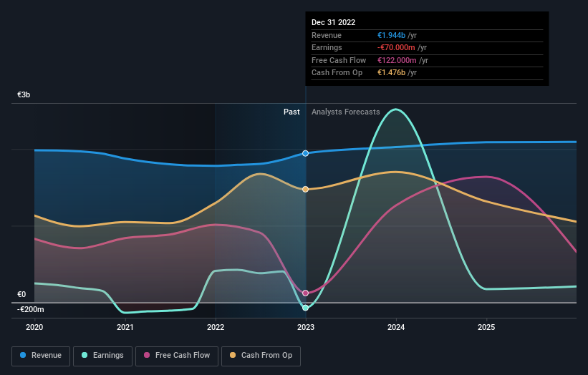Click the 2020 x-axis label
588x375 pixels.
[34, 327]
